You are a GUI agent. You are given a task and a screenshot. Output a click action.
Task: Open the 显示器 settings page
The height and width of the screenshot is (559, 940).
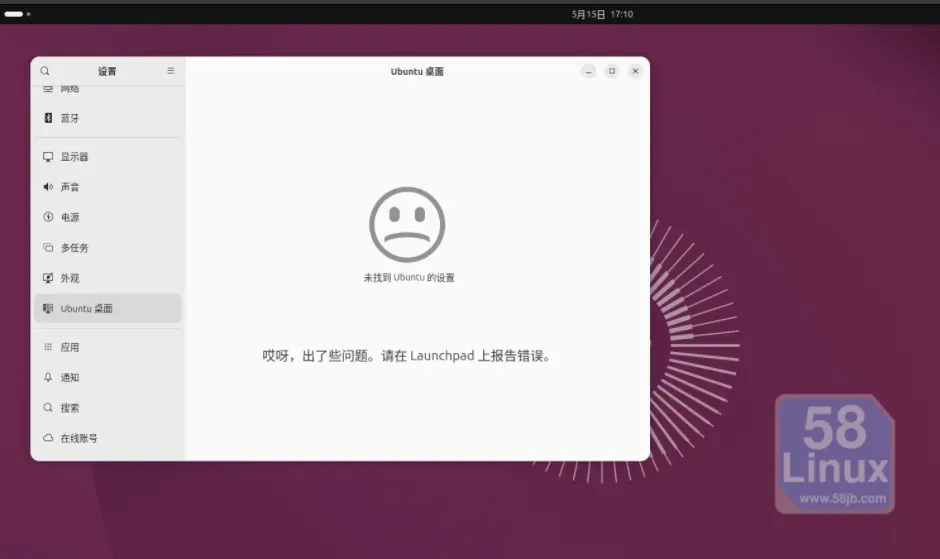(x=108, y=157)
